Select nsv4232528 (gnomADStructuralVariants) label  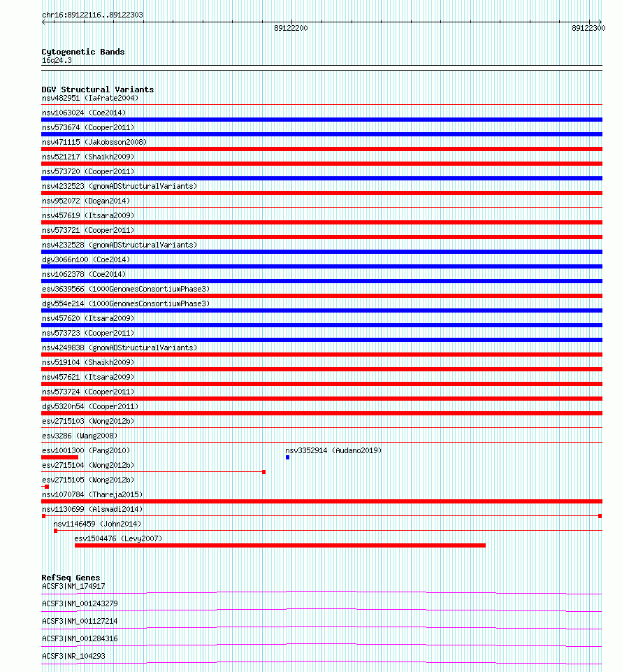[x=120, y=245]
